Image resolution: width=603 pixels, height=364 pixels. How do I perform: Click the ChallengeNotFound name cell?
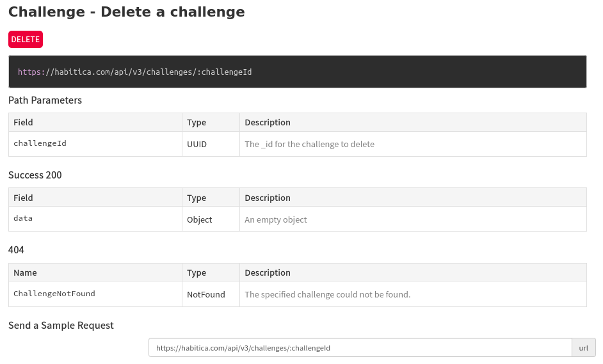pos(54,294)
